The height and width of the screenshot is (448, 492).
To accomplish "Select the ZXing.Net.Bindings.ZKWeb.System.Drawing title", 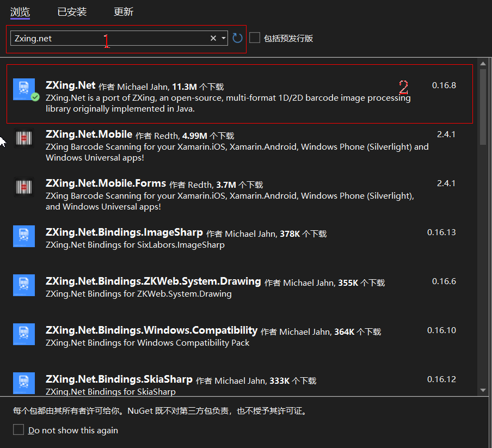I will pyautogui.click(x=153, y=281).
